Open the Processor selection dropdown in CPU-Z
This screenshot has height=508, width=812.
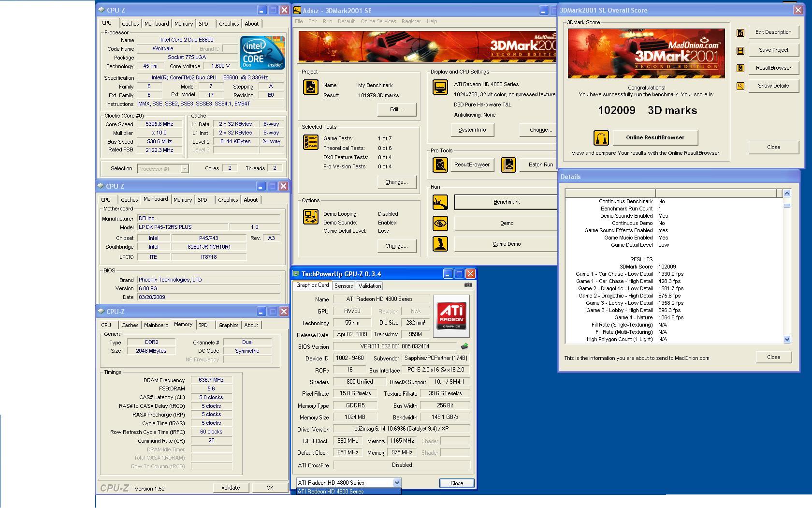click(184, 169)
